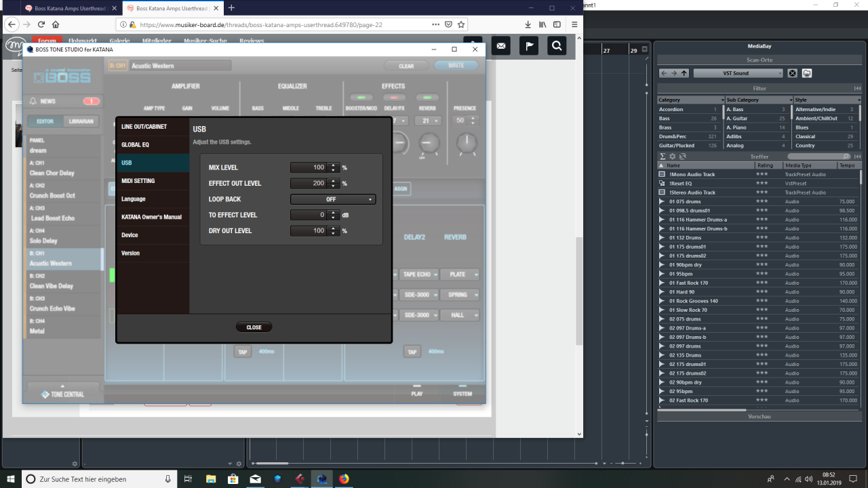Click the search magnifier icon on musiker-board site
Viewport: 868px width, 488px height.
[556, 45]
